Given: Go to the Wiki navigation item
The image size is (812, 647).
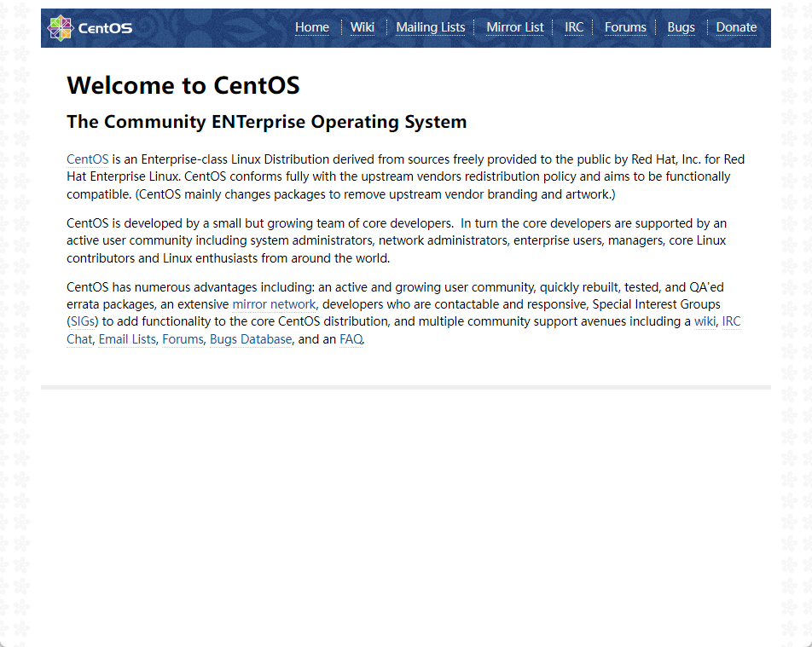Looking at the screenshot, I should (x=362, y=27).
